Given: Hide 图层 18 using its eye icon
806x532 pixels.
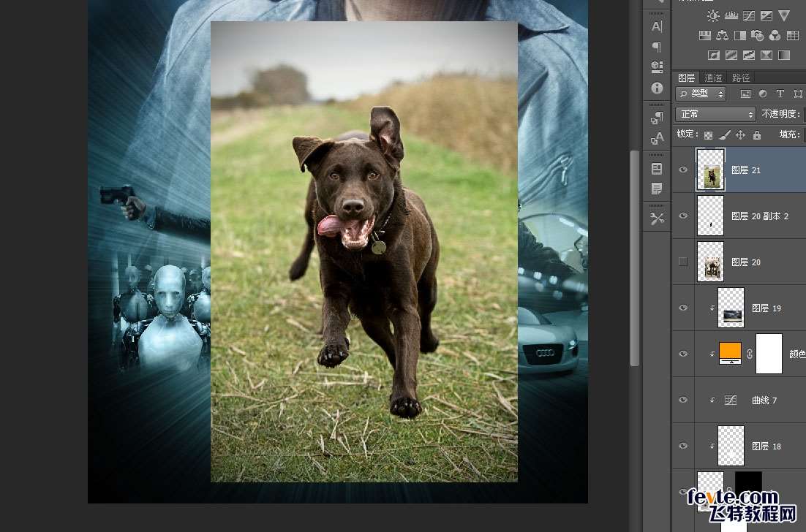Looking at the screenshot, I should pyautogui.click(x=683, y=446).
